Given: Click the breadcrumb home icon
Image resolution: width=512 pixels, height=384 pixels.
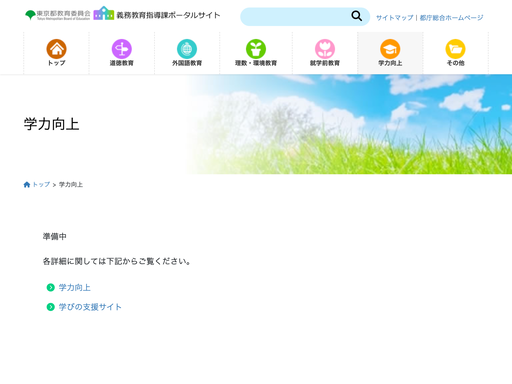Looking at the screenshot, I should coord(27,185).
